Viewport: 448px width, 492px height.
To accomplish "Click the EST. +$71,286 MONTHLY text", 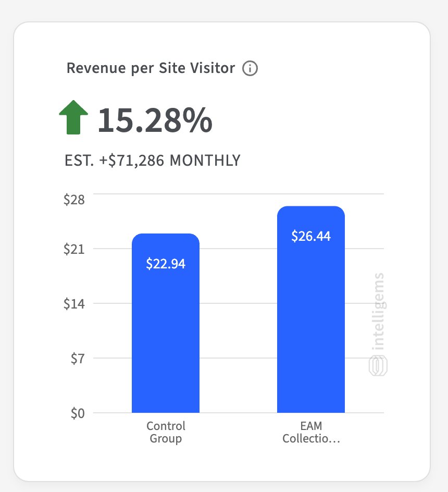I will (153, 161).
